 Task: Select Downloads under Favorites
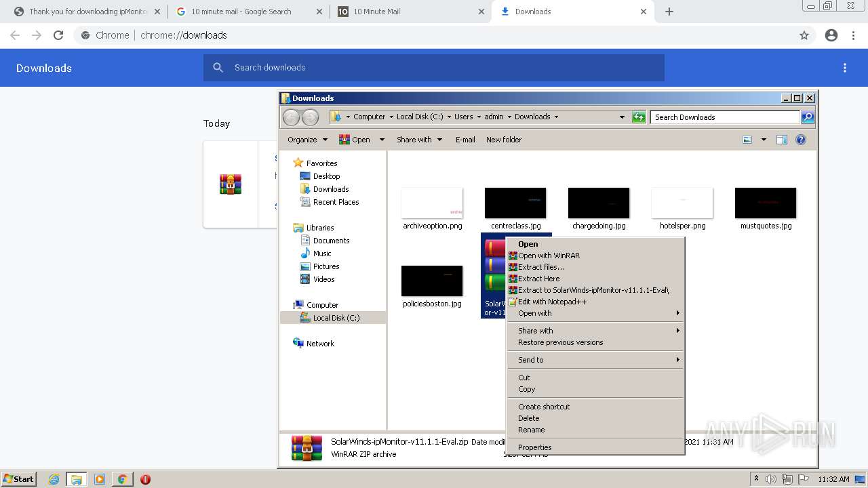tap(331, 189)
